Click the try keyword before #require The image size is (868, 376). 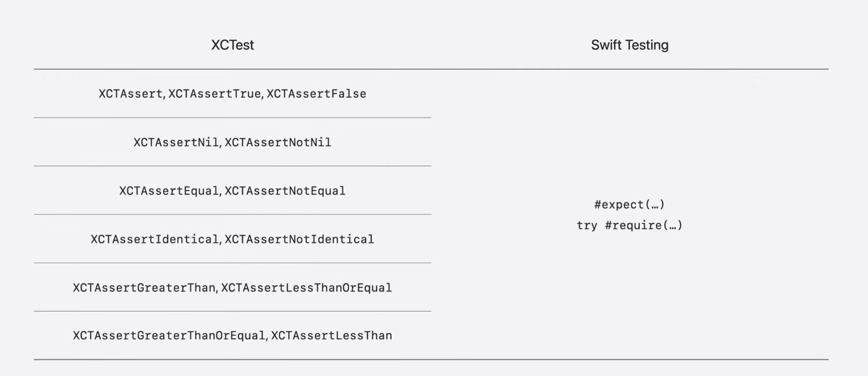pyautogui.click(x=587, y=226)
